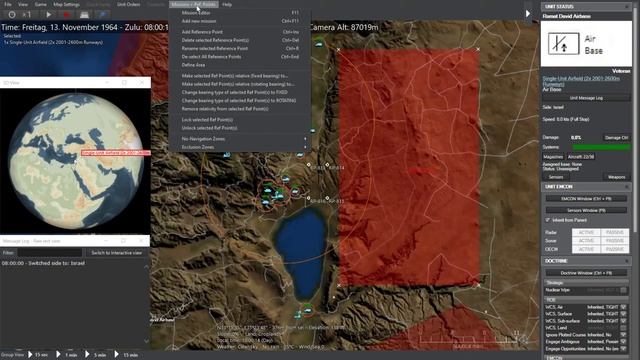Click the clock icon in the toolbar
The image size is (640, 360).
click(x=12, y=14)
